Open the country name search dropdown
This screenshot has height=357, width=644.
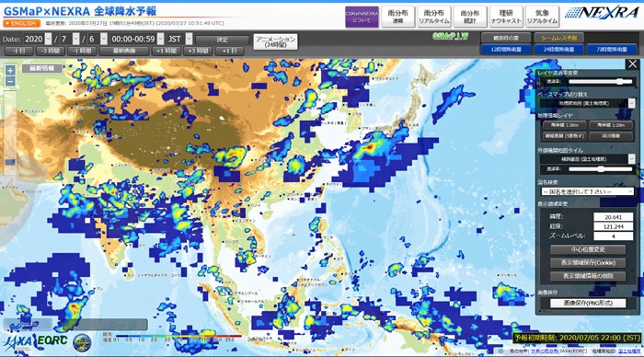pos(587,191)
